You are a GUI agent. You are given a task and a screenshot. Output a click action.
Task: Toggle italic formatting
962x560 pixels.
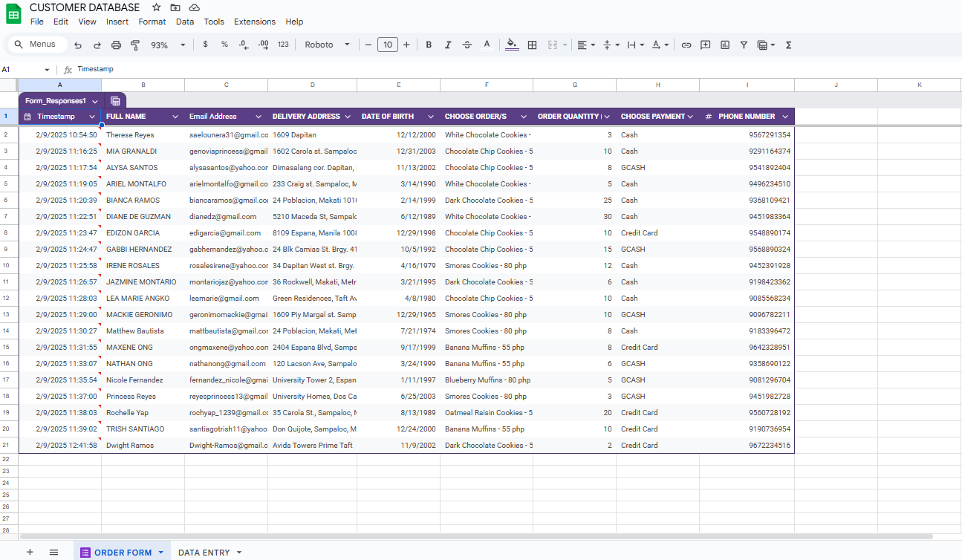(x=448, y=45)
